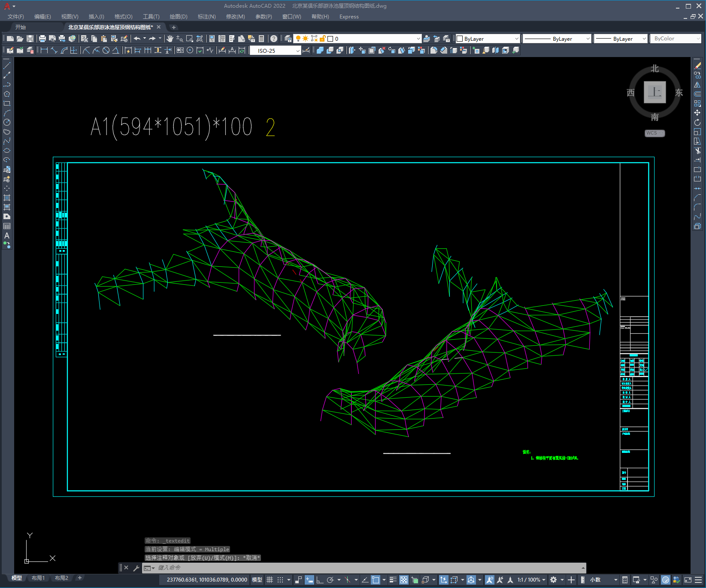This screenshot has height=588, width=706.
Task: Open the layer name dropdown list
Action: tap(418, 39)
